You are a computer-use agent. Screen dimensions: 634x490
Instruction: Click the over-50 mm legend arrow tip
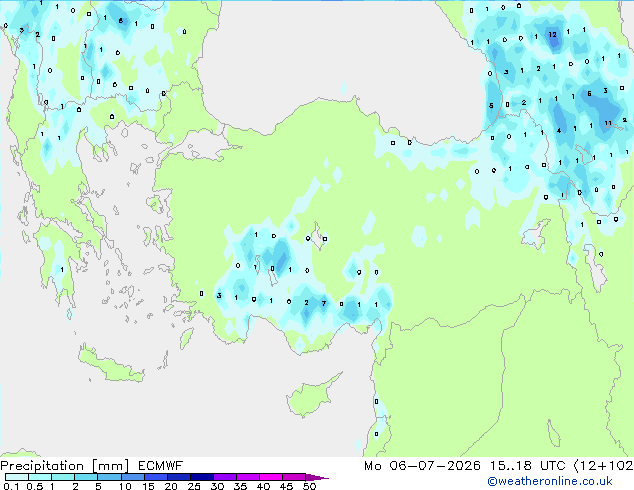317,477
